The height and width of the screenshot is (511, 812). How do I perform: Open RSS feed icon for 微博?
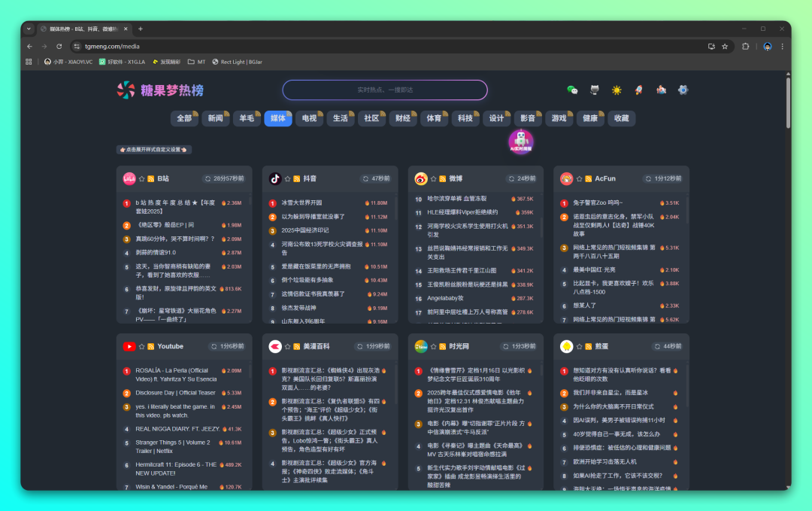coord(443,179)
